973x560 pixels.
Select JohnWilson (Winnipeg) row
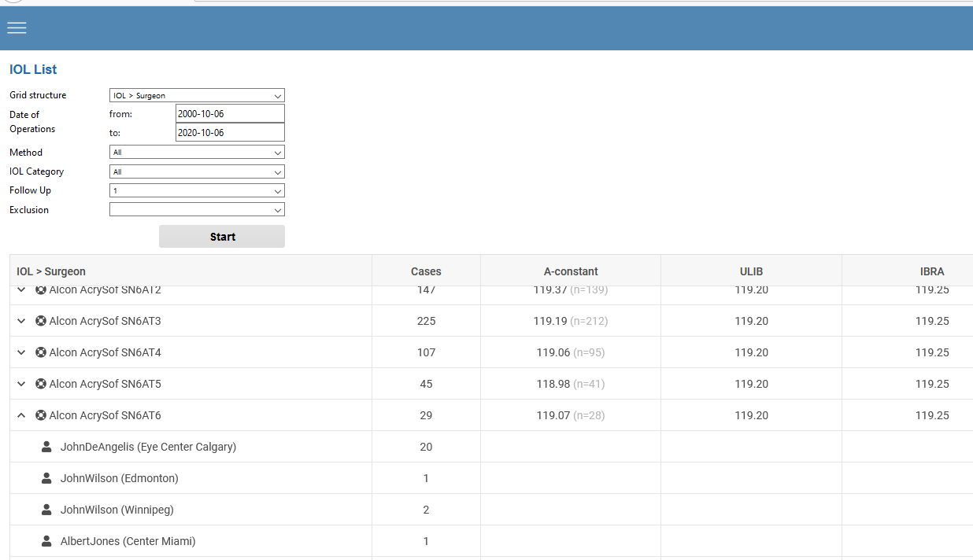coord(491,510)
